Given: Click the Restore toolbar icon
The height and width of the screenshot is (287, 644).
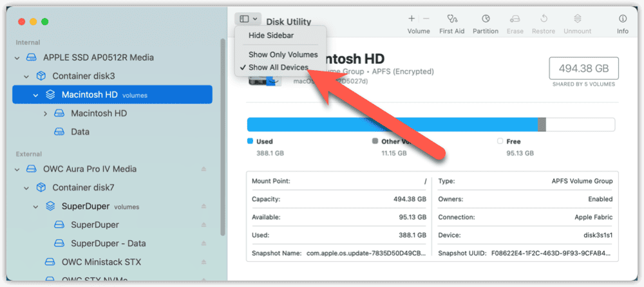Looking at the screenshot, I should pyautogui.click(x=543, y=19).
